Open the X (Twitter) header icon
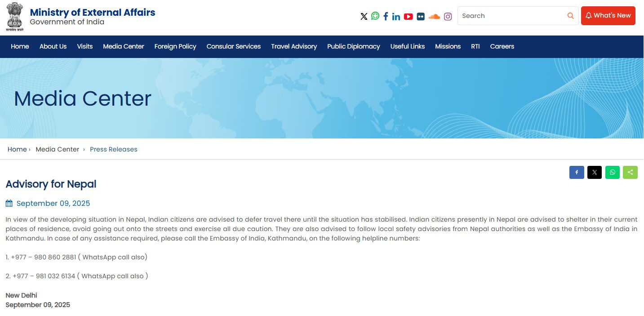 point(364,17)
